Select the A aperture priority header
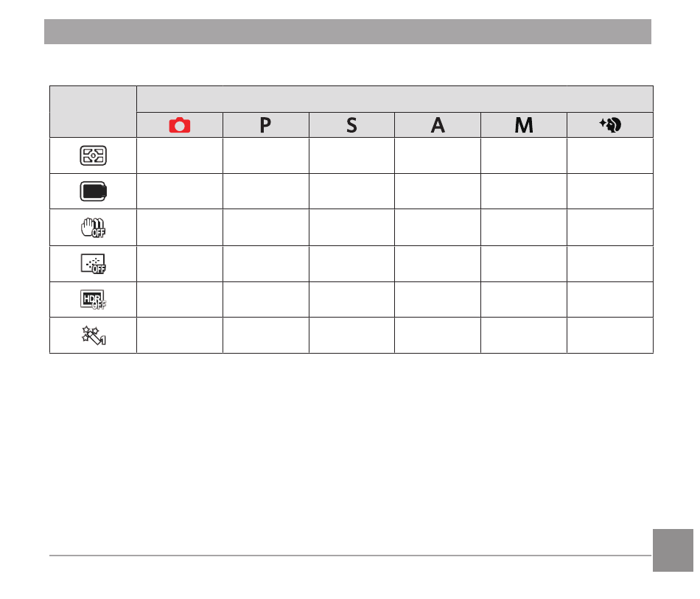 tap(438, 125)
